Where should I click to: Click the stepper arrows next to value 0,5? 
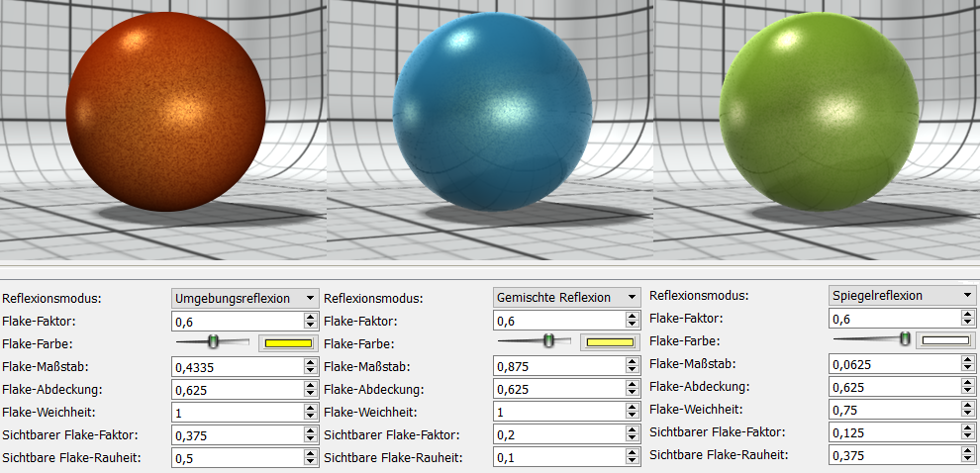311,458
